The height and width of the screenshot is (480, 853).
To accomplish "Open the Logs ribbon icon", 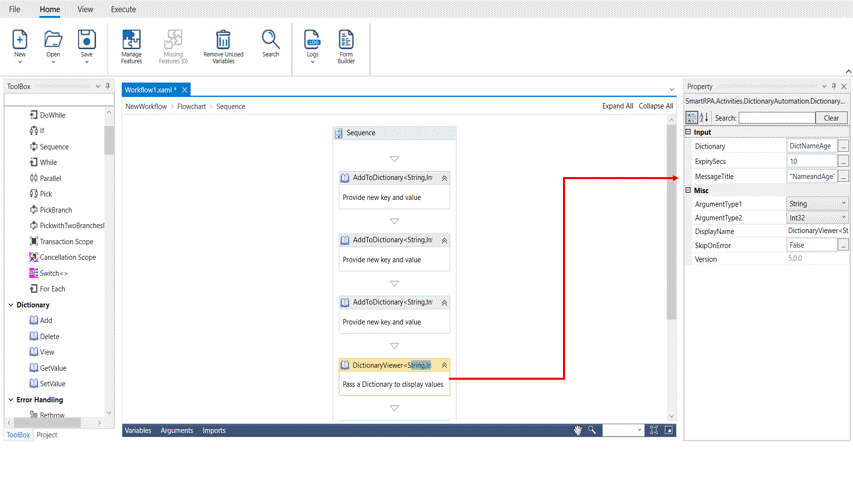I will point(312,40).
